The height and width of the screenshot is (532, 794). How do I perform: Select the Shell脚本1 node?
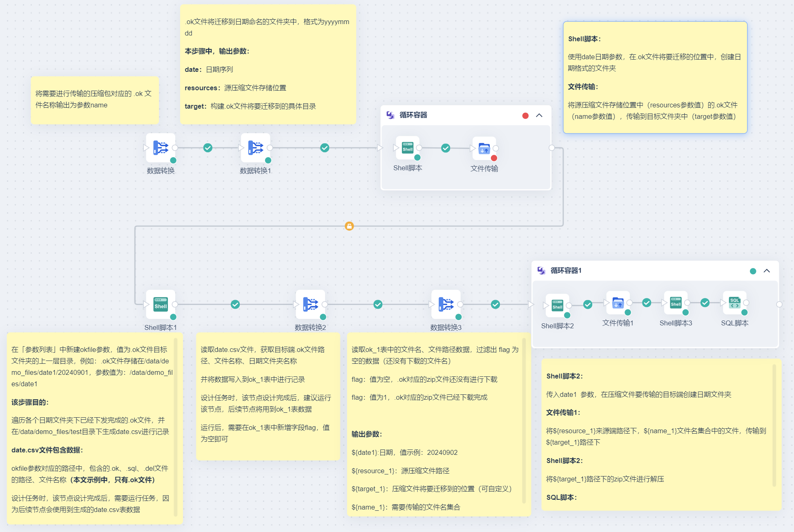[161, 304]
